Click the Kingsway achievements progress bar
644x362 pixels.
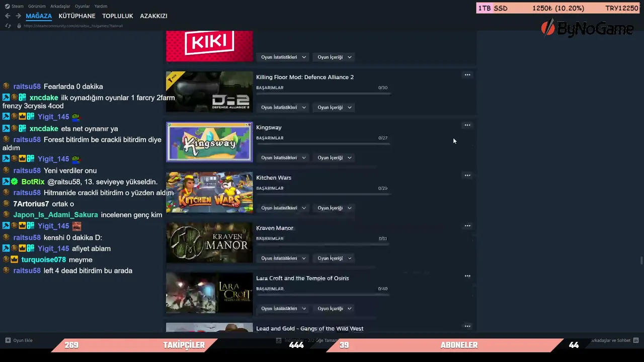(323, 144)
